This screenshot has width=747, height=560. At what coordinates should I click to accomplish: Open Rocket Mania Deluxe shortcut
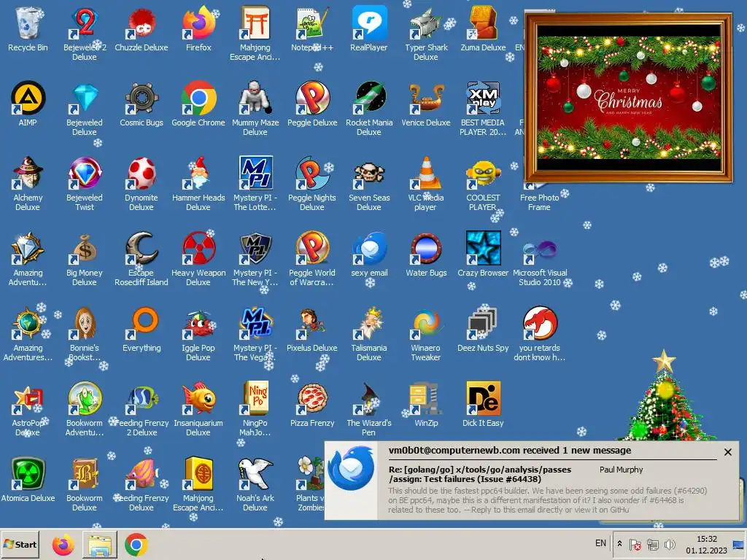pos(368,108)
